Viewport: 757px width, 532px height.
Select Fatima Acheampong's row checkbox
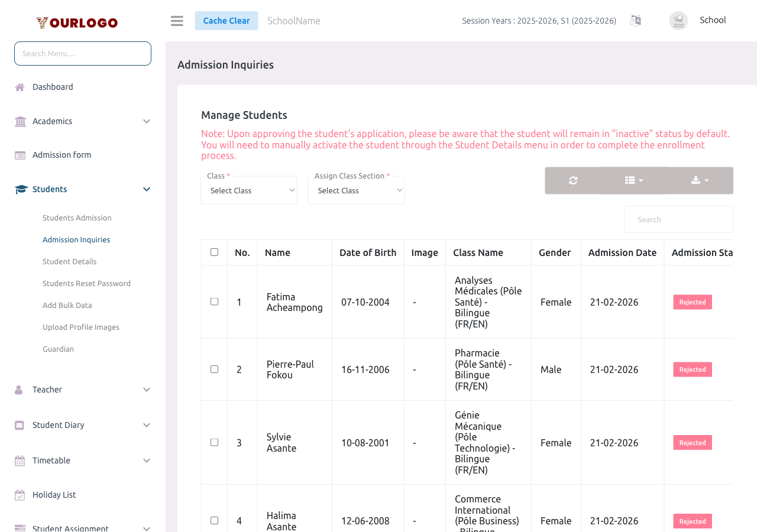coord(214,301)
